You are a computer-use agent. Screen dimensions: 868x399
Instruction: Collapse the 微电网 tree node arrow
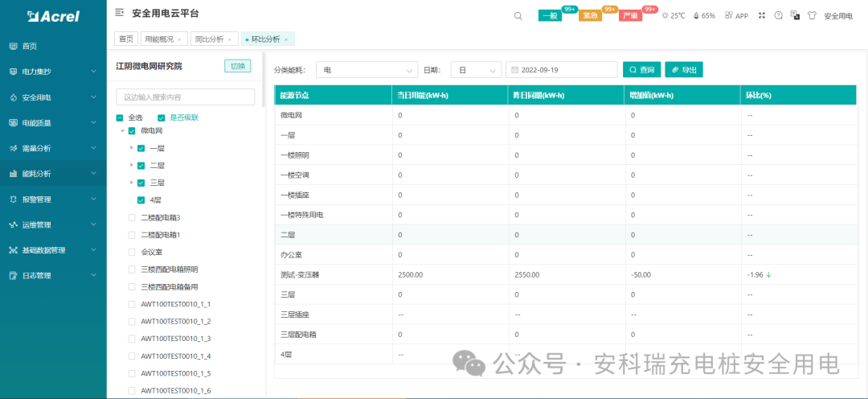pos(122,131)
